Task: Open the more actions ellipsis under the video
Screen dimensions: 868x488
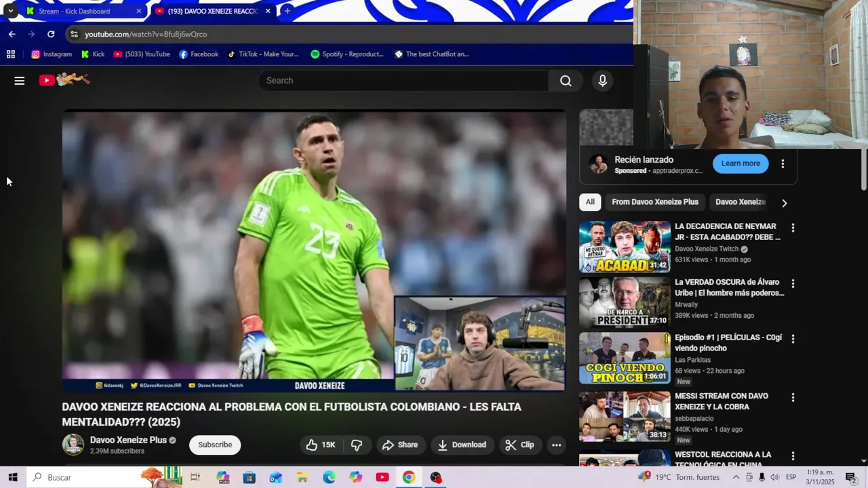Action: tap(556, 445)
